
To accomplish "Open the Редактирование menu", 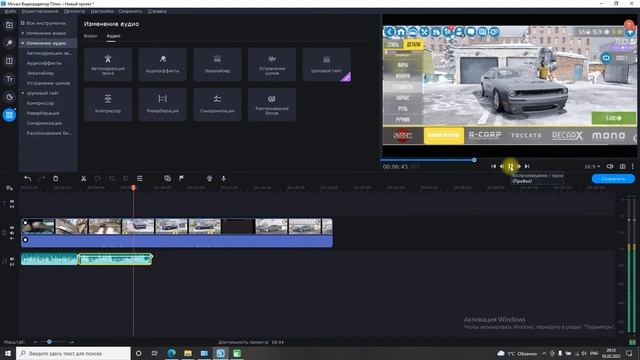I will (x=40, y=11).
